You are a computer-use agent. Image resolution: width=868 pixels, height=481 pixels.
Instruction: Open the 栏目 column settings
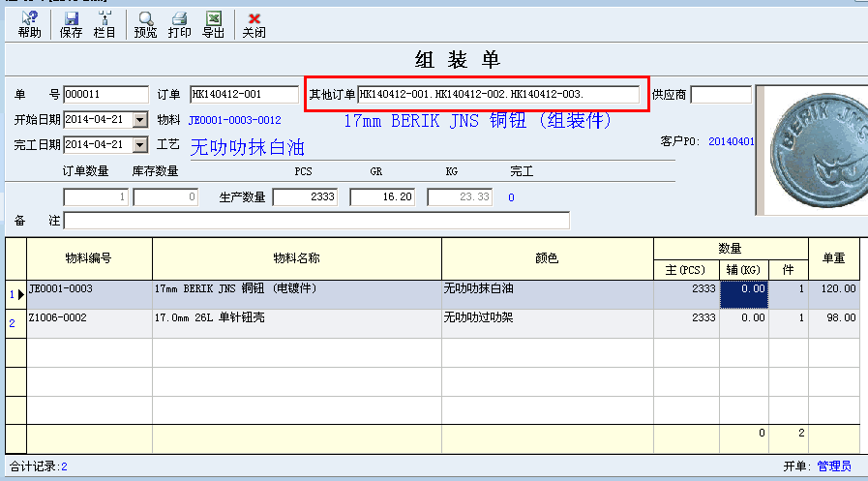105,25
